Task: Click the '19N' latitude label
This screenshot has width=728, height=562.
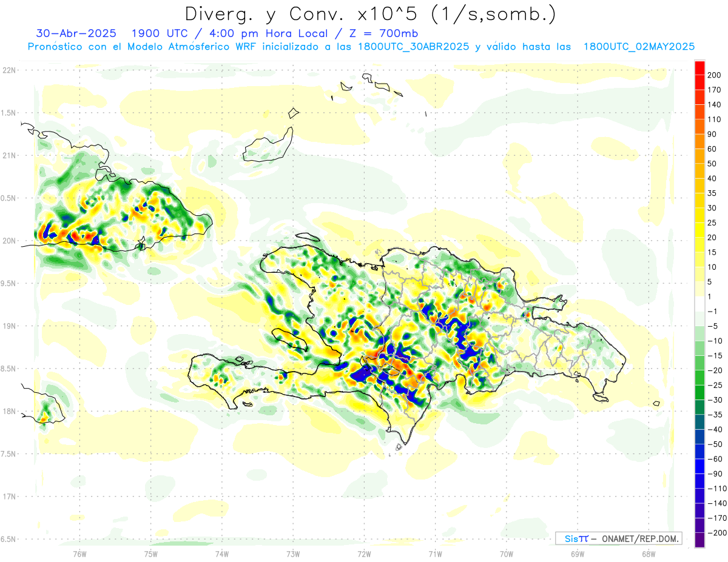Action: [x=8, y=326]
